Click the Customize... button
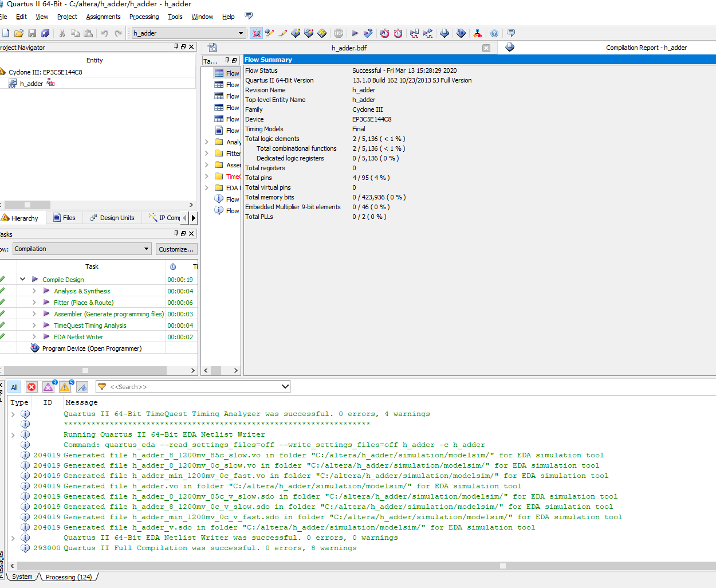The height and width of the screenshot is (588, 716). tap(176, 249)
